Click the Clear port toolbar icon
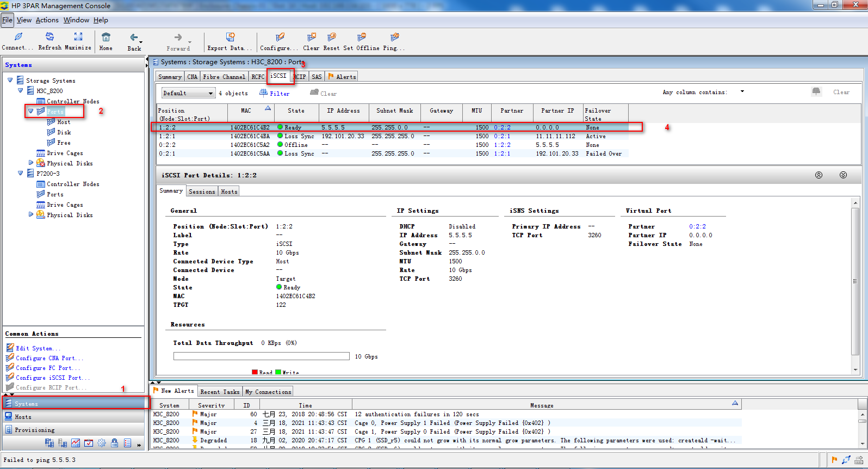Screen dimensions: 868x469 312,37
